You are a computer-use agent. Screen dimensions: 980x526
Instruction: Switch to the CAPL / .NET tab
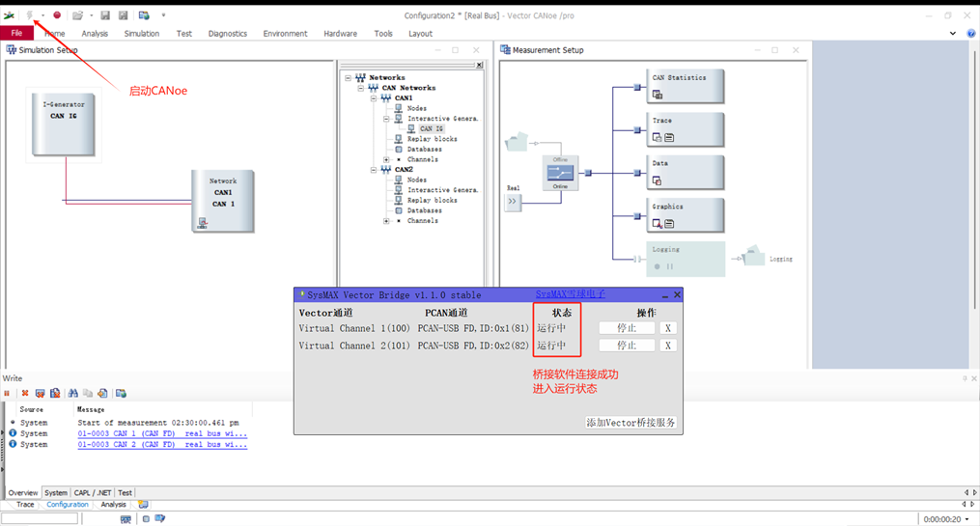(94, 493)
